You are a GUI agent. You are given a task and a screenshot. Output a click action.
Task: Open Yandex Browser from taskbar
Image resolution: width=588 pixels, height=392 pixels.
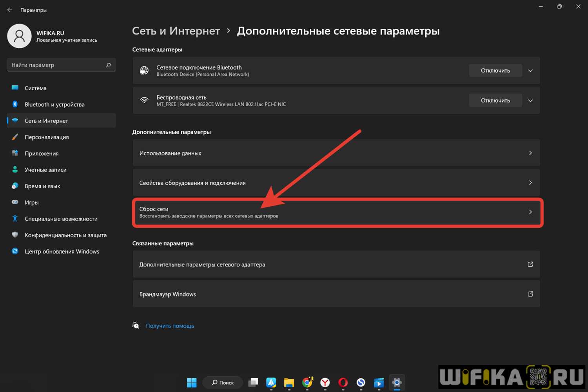325,383
